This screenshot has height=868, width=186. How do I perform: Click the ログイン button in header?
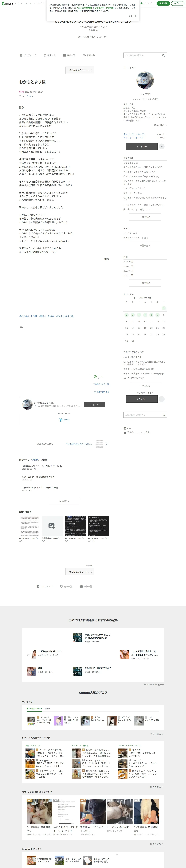pyautogui.click(x=178, y=3)
